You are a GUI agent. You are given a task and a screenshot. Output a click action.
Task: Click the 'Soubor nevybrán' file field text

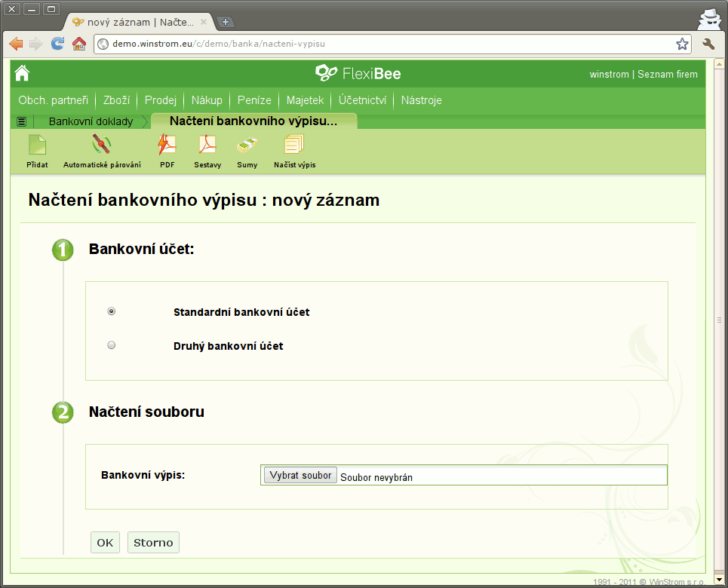pos(376,477)
